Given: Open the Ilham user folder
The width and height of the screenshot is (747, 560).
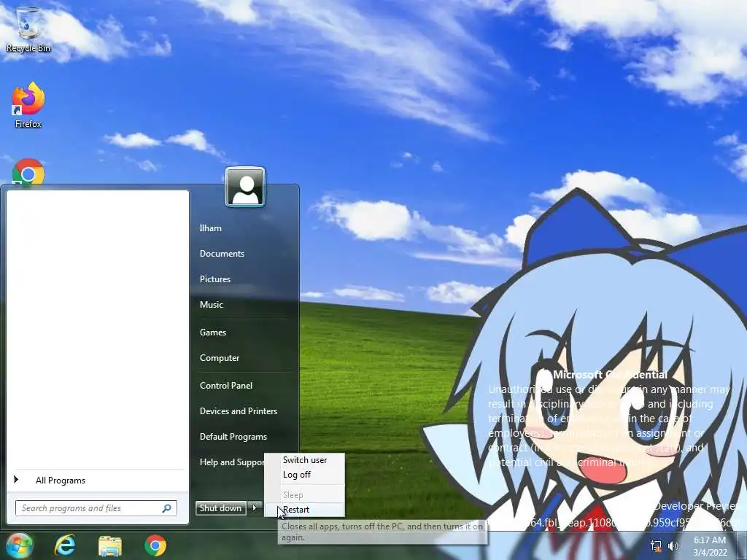Looking at the screenshot, I should pos(211,228).
